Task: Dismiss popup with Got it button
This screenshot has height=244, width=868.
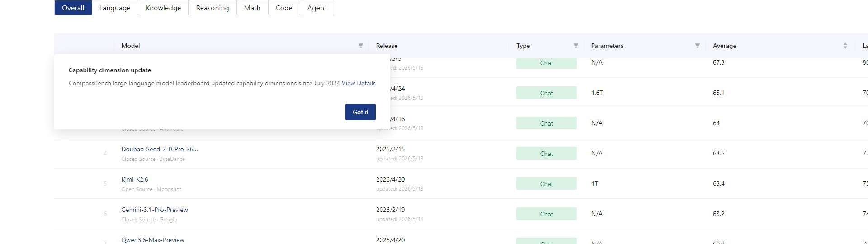Action: (360, 112)
